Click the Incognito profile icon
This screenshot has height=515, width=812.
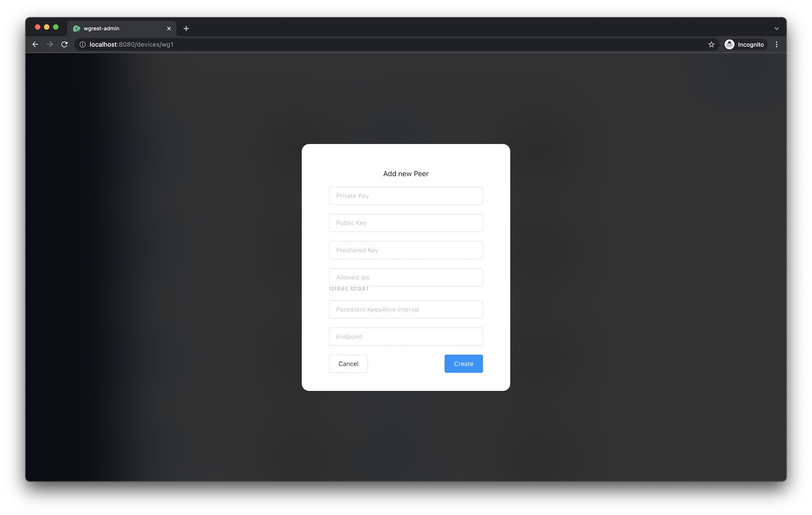729,44
